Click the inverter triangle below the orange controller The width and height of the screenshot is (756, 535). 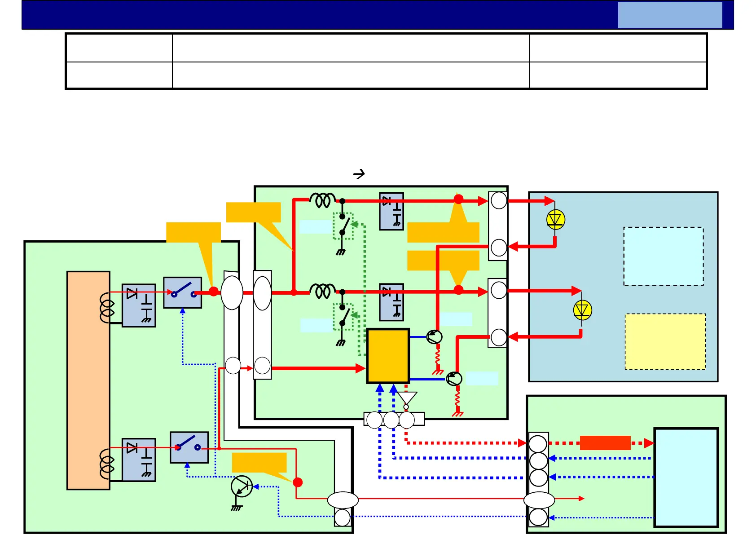407,399
